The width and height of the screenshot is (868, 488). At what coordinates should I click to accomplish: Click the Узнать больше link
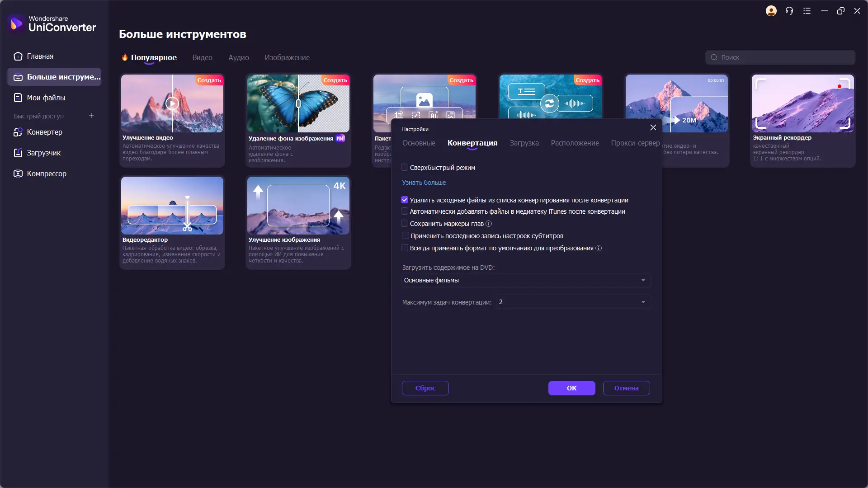[424, 183]
